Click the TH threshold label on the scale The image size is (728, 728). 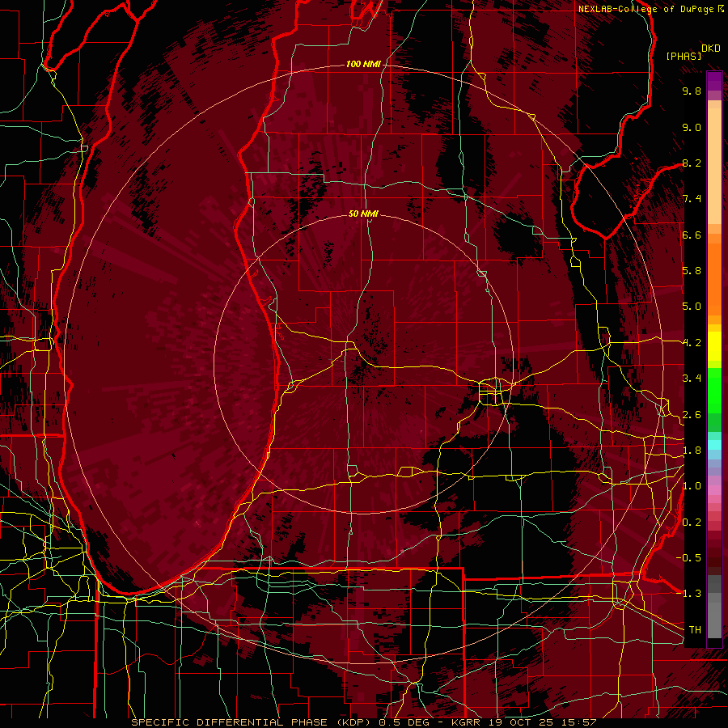tap(695, 630)
